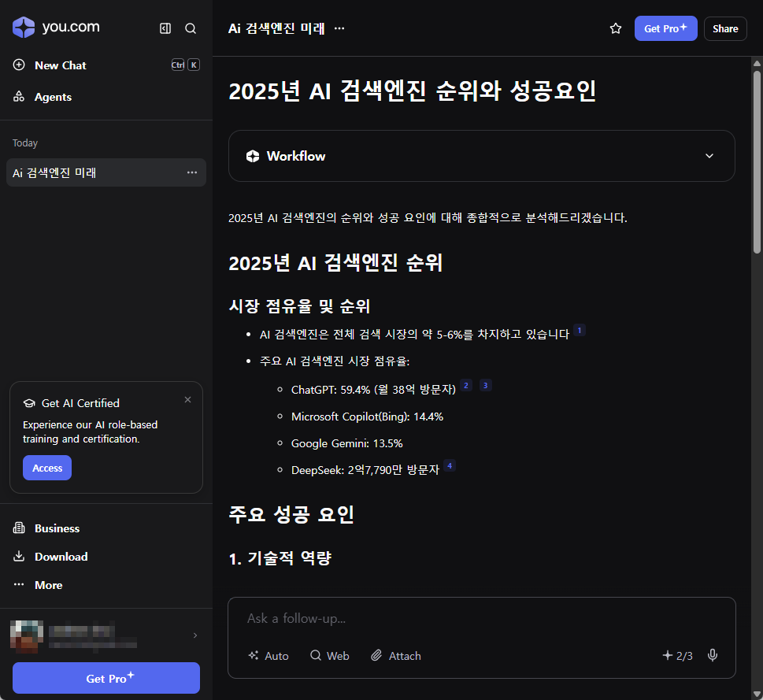Viewport: 763px width, 700px height.
Task: Click the you.com logo
Action: coord(56,27)
